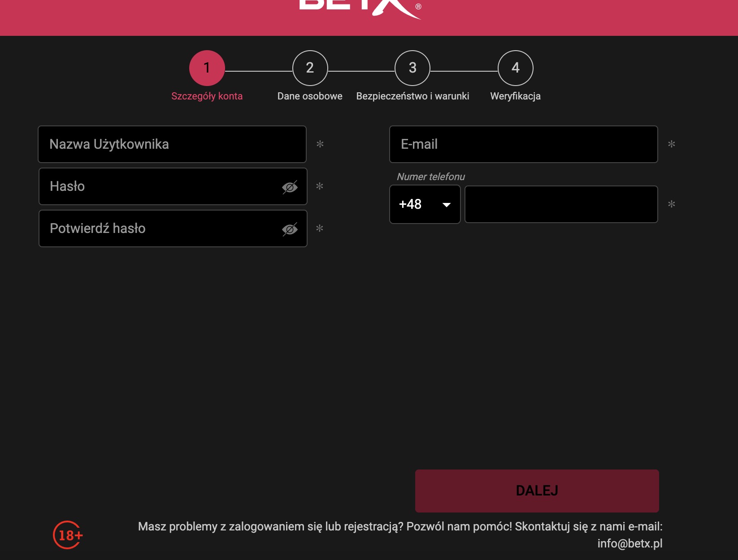Focus the Nazwa Użytkownika input field

coord(172,144)
